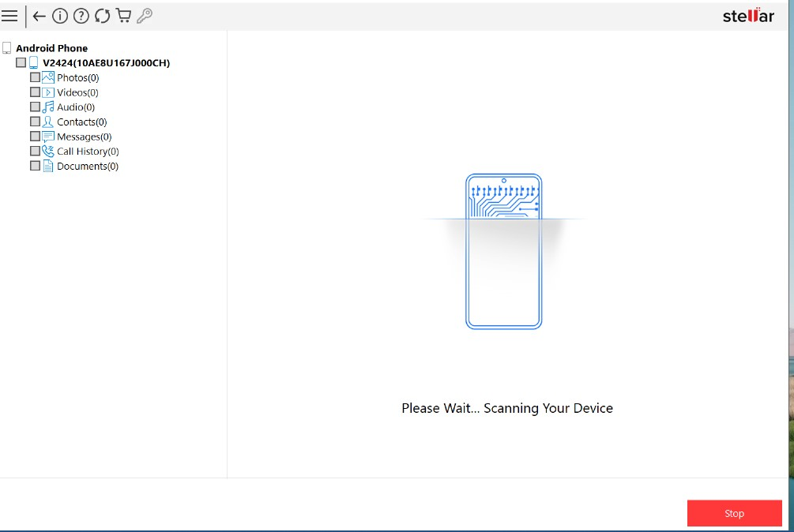
Task: Check the Contacts checkbox
Action: (35, 122)
